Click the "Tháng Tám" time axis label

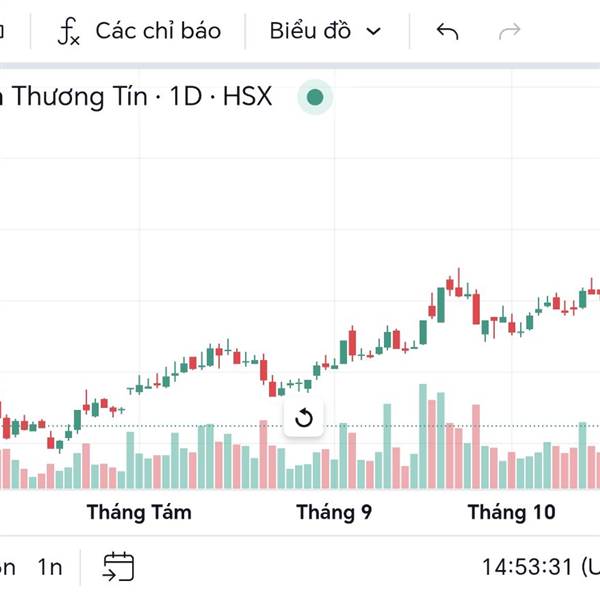click(x=139, y=513)
